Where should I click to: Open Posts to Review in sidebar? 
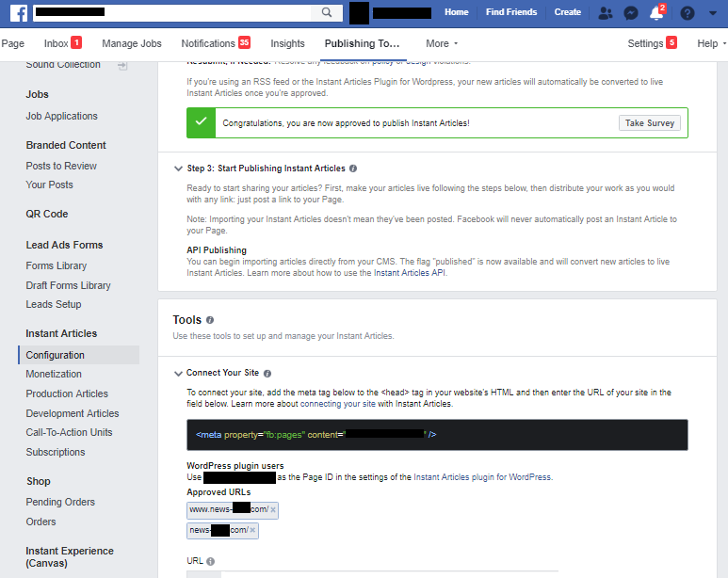click(61, 167)
